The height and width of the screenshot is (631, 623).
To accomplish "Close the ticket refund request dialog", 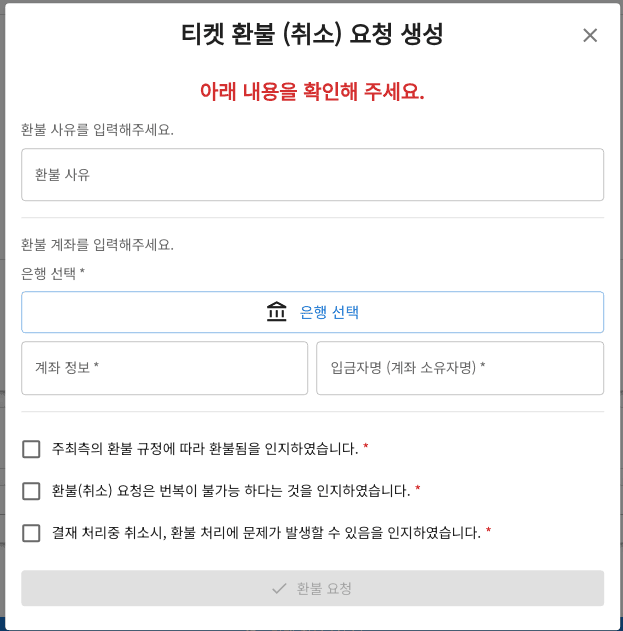I will coord(590,36).
